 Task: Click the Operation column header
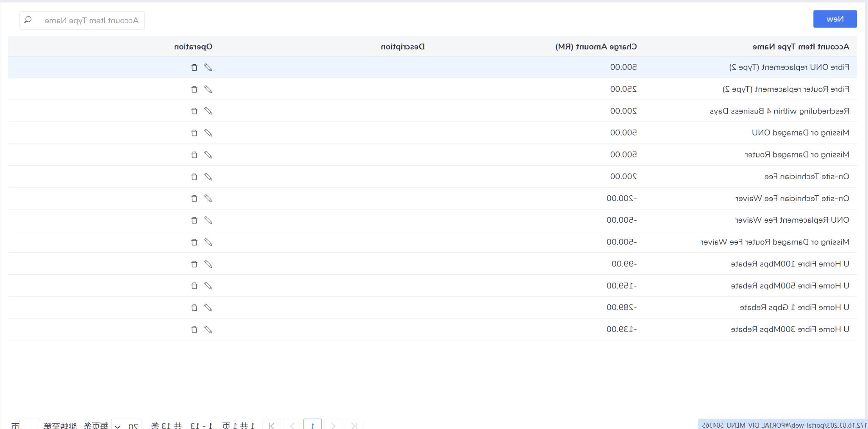tap(193, 47)
